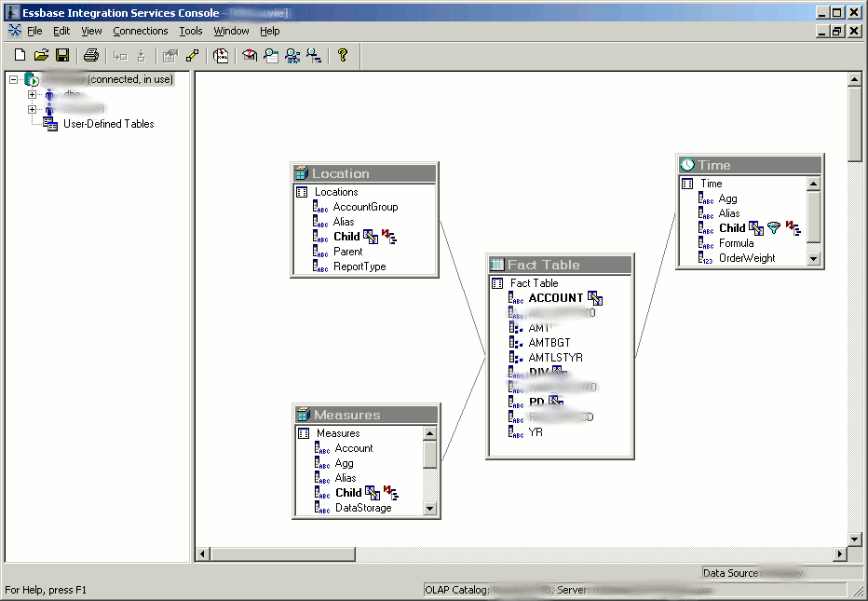Screen dimensions: 868x601
Task: Save the model with the floppy disk icon
Action: pos(62,55)
